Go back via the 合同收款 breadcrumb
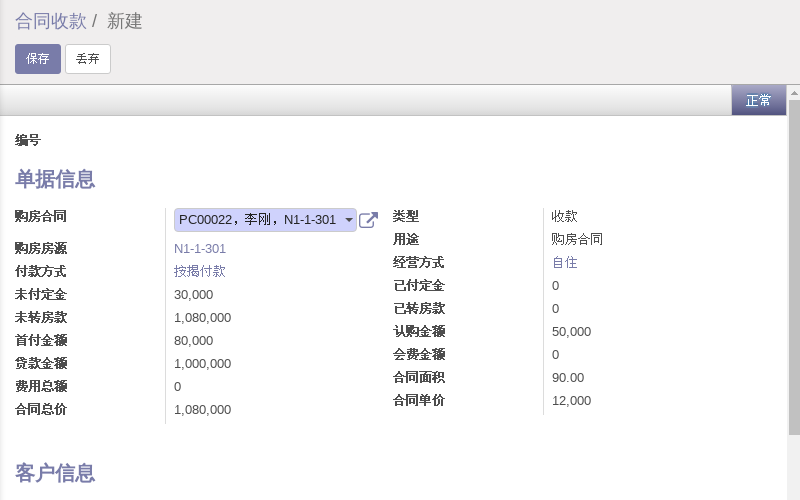 pyautogui.click(x=51, y=21)
